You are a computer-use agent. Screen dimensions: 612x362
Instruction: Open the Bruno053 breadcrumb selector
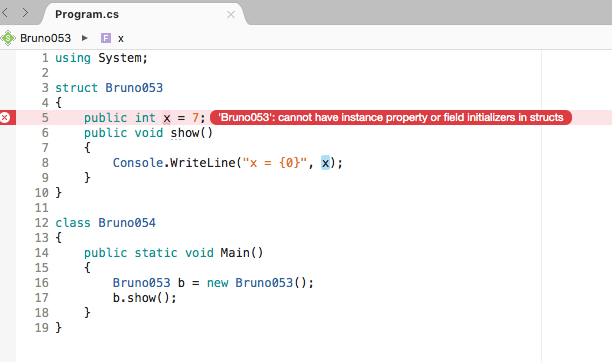click(45, 38)
